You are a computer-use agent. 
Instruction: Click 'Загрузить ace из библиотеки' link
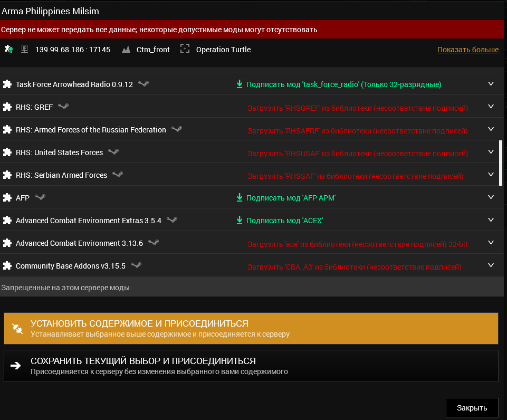click(x=358, y=244)
